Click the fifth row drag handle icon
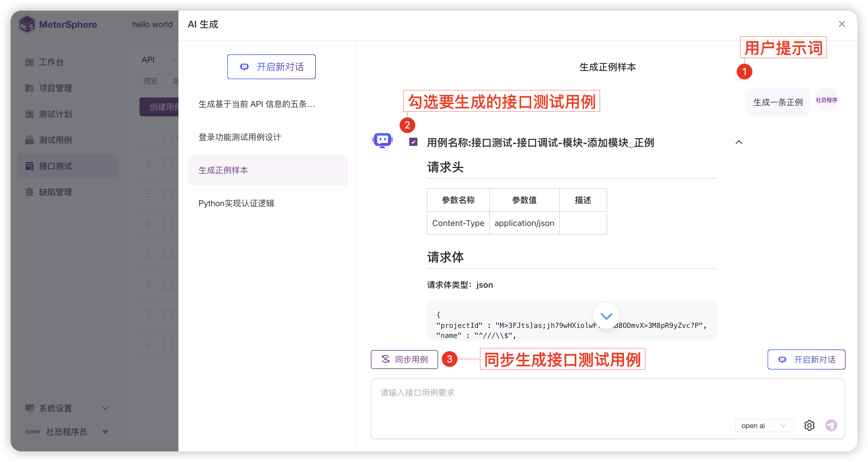The height and width of the screenshot is (462, 868). pyautogui.click(x=149, y=284)
